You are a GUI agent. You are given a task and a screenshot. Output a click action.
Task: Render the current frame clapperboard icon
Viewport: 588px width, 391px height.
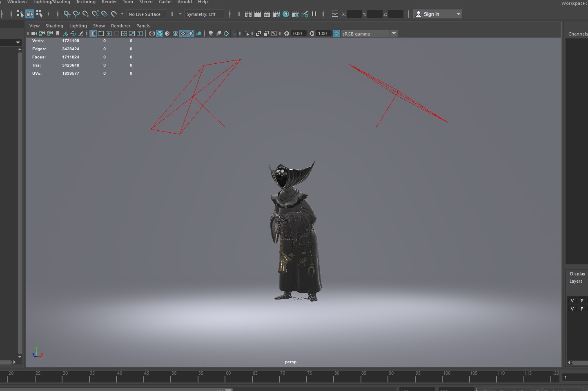pyautogui.click(x=258, y=14)
